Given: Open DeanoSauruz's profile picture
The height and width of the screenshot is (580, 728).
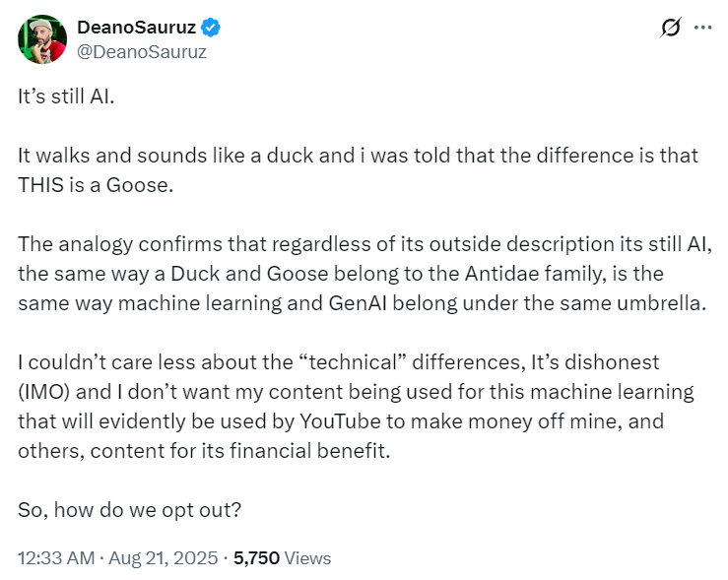Looking at the screenshot, I should click(42, 39).
